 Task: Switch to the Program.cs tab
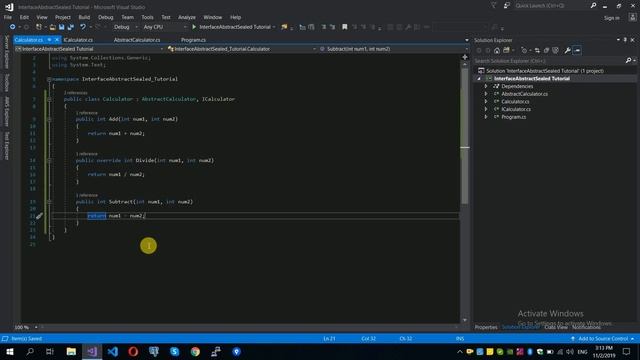click(x=193, y=40)
